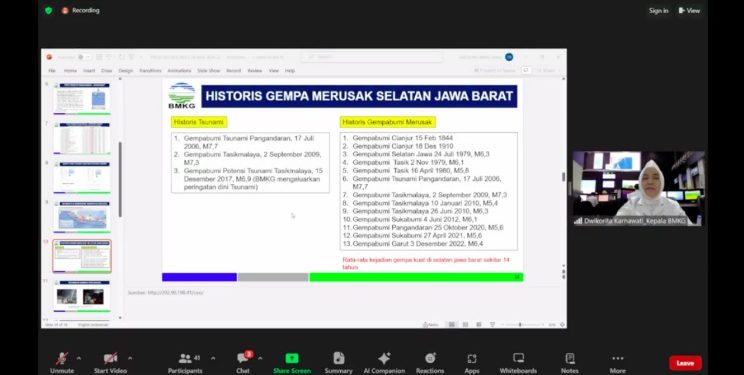Click slide thumbnail pane scrollbar

tap(120, 179)
